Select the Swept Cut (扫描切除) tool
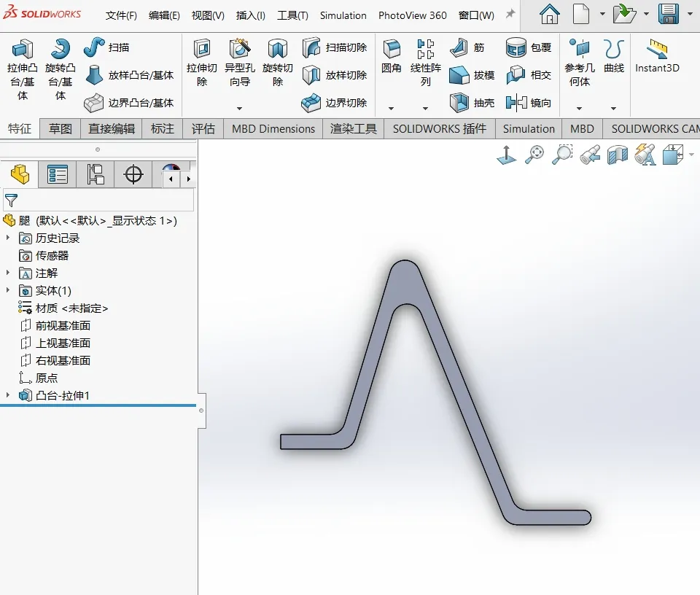Viewport: 700px width, 595px height. click(x=335, y=47)
